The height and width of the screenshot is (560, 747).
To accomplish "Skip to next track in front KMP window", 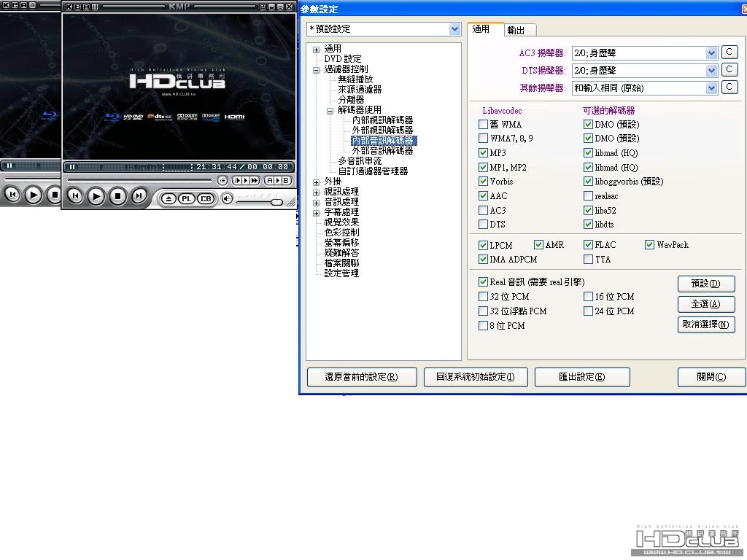I will coord(139,195).
